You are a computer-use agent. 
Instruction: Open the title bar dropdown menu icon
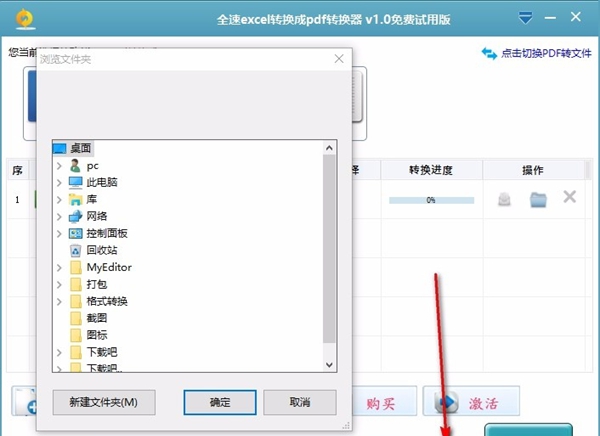(x=525, y=18)
